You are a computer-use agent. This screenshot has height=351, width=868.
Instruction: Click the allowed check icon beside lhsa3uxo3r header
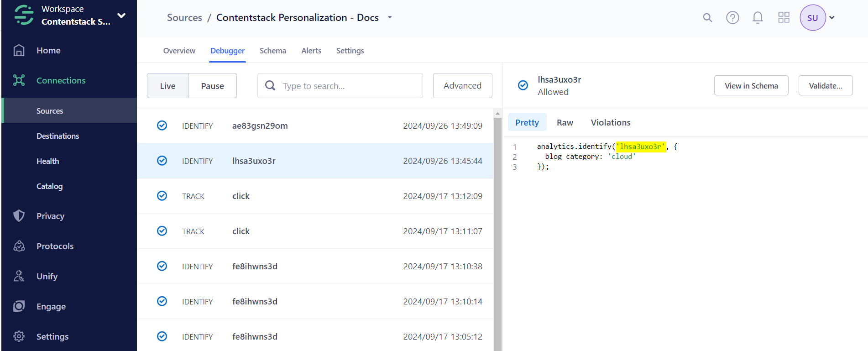pyautogui.click(x=523, y=85)
